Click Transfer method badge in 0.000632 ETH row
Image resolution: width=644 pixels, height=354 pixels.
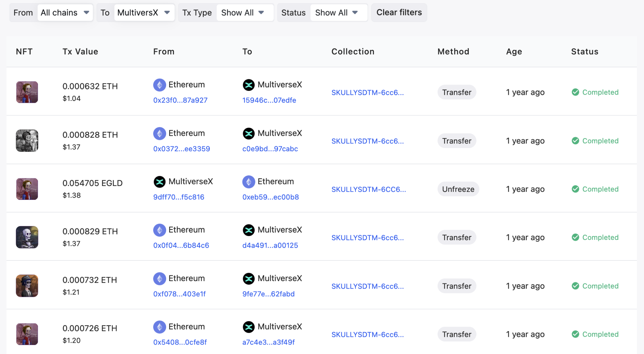[457, 92]
